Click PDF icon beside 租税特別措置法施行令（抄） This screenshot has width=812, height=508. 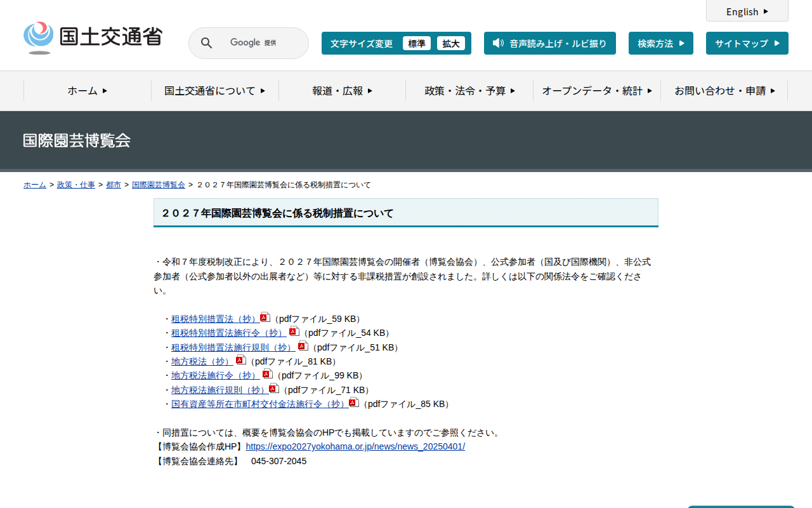294,331
